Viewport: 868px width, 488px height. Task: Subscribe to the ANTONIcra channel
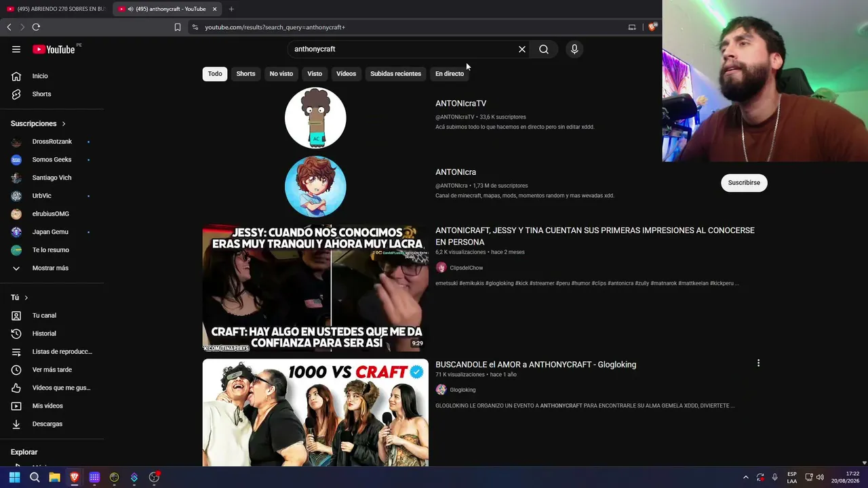click(744, 182)
